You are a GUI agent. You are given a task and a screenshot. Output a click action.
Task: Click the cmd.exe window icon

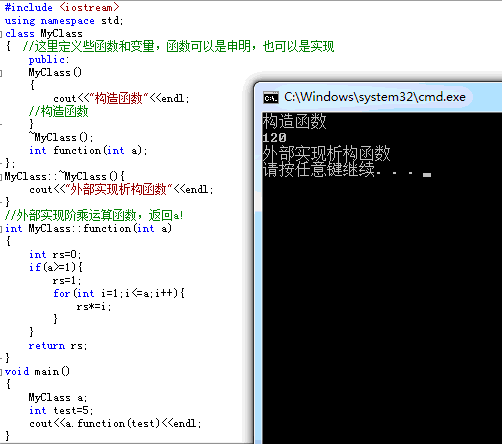pos(271,98)
